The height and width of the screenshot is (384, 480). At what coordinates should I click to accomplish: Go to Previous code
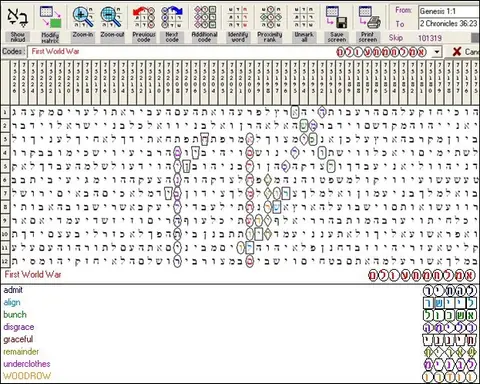(x=144, y=17)
